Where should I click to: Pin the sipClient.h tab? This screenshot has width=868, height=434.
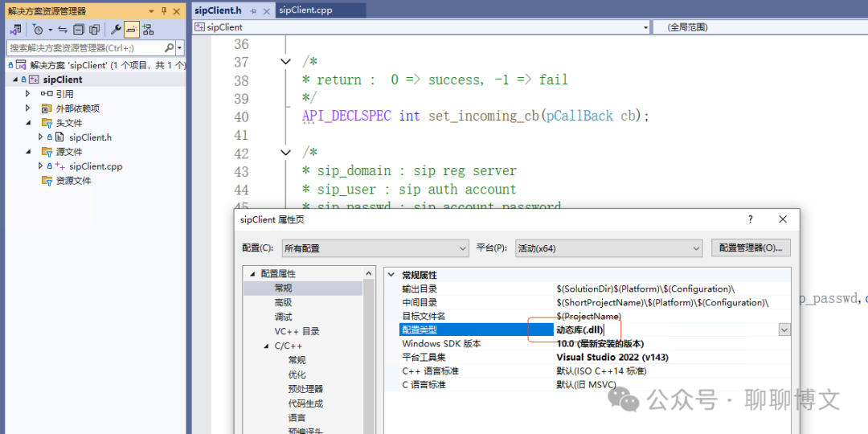point(253,10)
